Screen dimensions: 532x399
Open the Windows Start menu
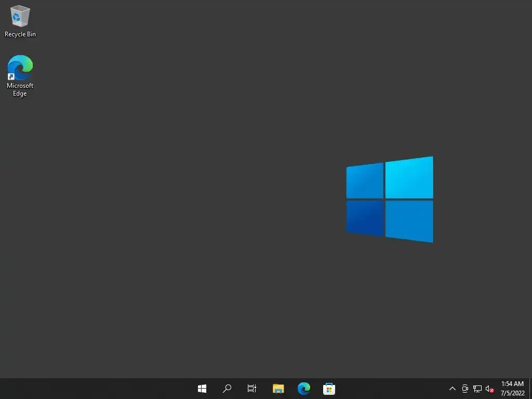pyautogui.click(x=202, y=389)
